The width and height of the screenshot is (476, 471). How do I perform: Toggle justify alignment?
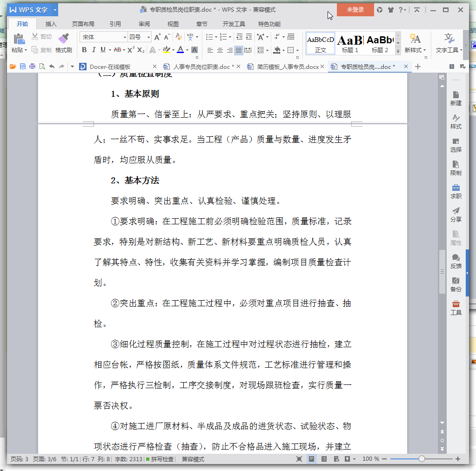[239, 50]
